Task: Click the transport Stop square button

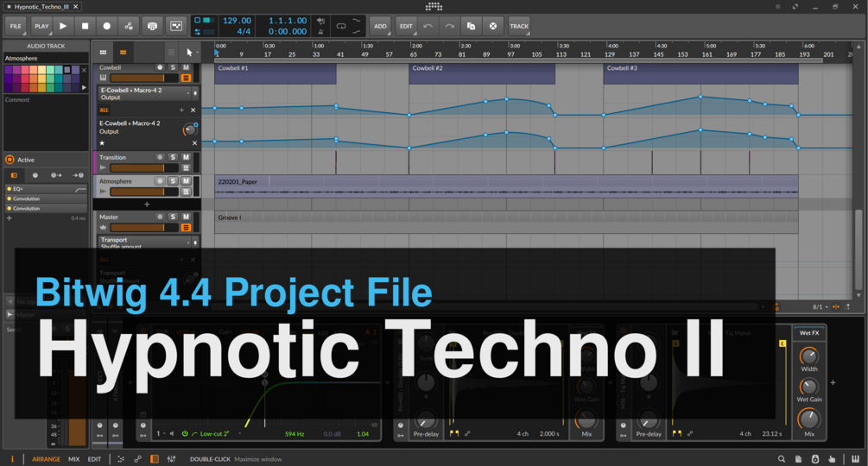Action: 85,26
